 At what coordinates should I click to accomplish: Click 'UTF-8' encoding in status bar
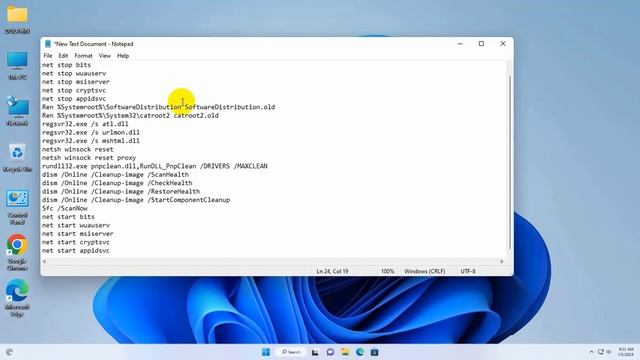pyautogui.click(x=468, y=271)
